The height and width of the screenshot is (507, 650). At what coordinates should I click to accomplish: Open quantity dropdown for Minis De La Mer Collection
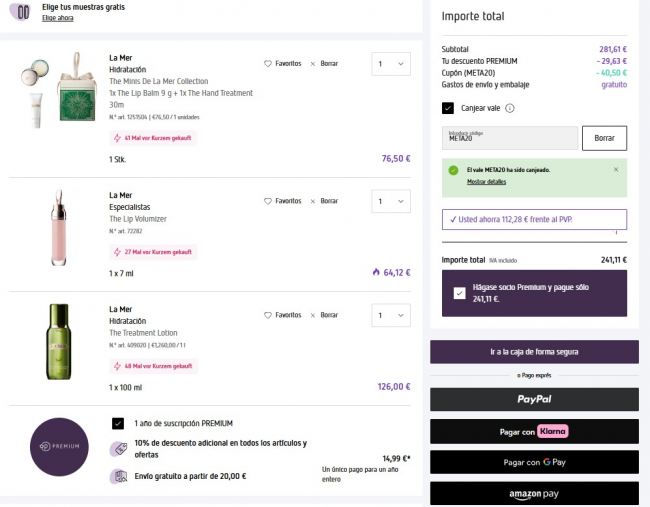(x=390, y=64)
